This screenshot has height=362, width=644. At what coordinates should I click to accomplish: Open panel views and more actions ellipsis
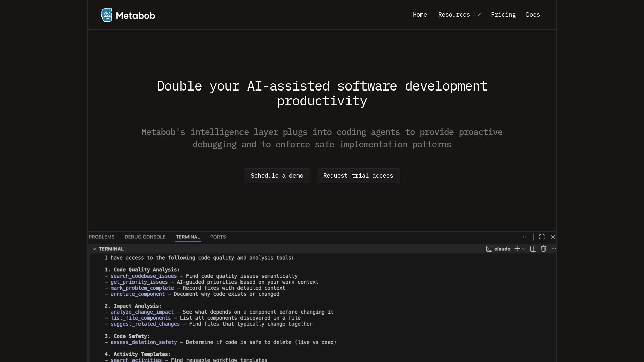click(x=525, y=237)
